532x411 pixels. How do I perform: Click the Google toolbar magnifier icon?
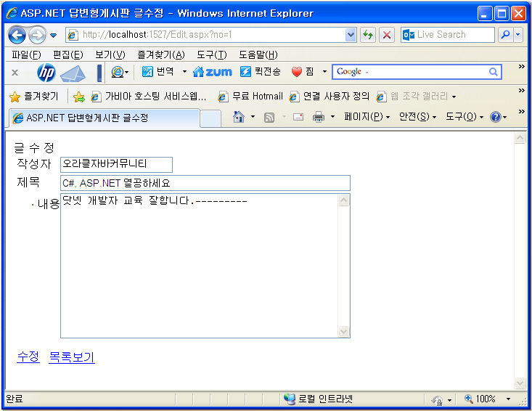point(494,72)
